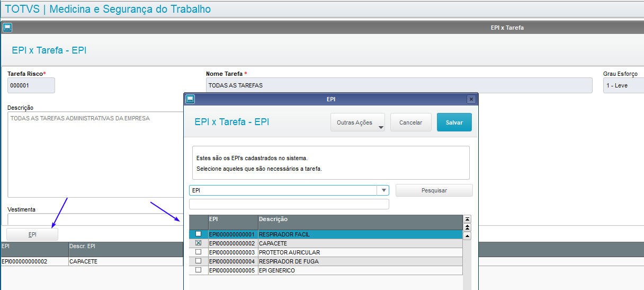Click the Cancelar button
This screenshot has height=290, width=644.
(x=411, y=122)
